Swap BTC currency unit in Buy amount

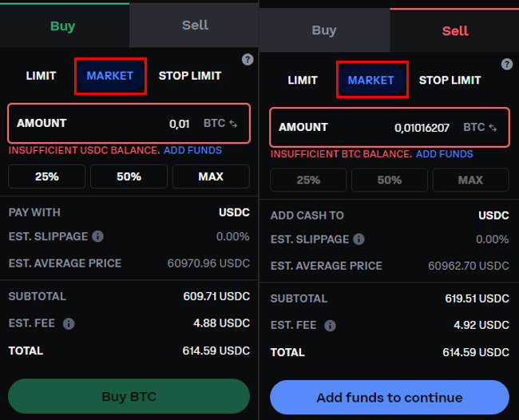pyautogui.click(x=233, y=124)
